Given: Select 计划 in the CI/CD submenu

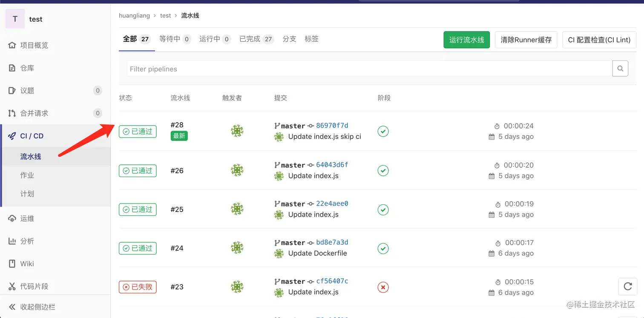Looking at the screenshot, I should 27,194.
